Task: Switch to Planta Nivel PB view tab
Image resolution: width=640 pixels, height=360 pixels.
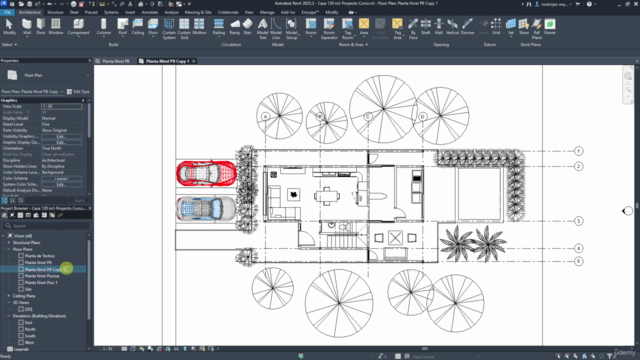Action: (116, 61)
